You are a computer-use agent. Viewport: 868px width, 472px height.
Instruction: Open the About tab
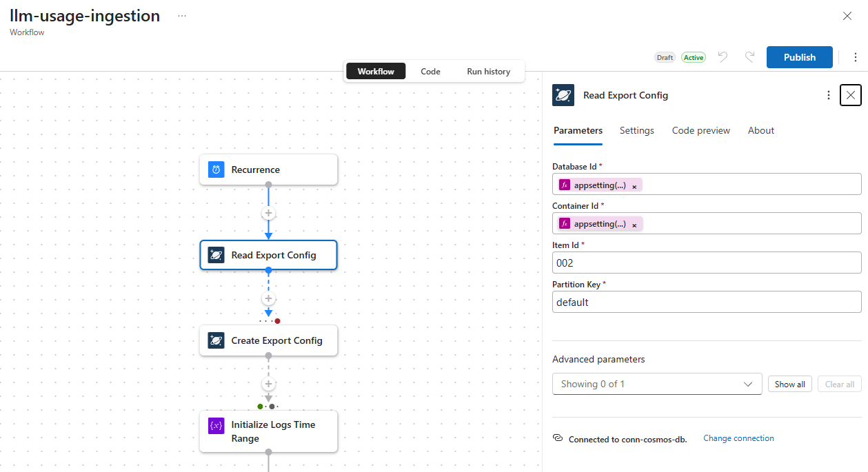(761, 130)
